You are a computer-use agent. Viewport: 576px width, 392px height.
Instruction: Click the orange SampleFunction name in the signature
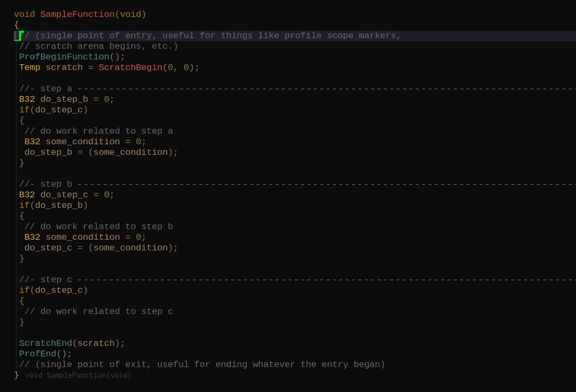tap(77, 14)
